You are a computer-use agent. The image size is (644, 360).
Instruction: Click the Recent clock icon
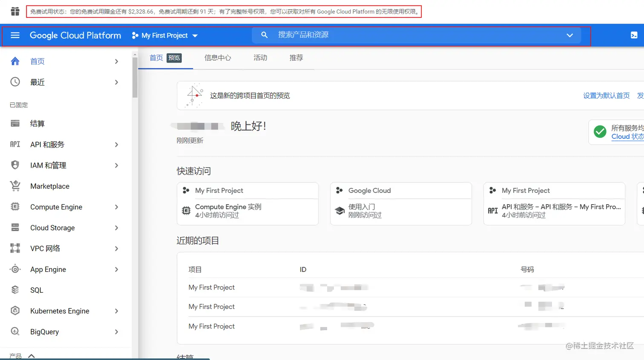[x=15, y=82]
